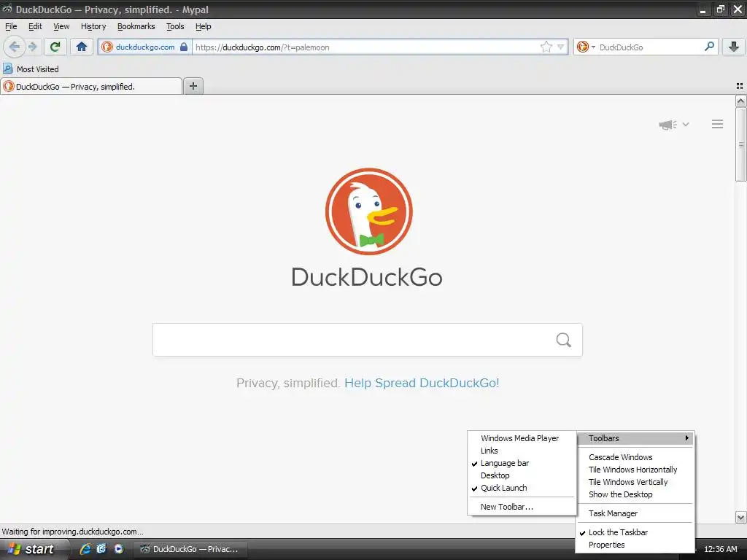This screenshot has width=747, height=560.
Task: Select New Toolbar... entry
Action: coord(522,507)
